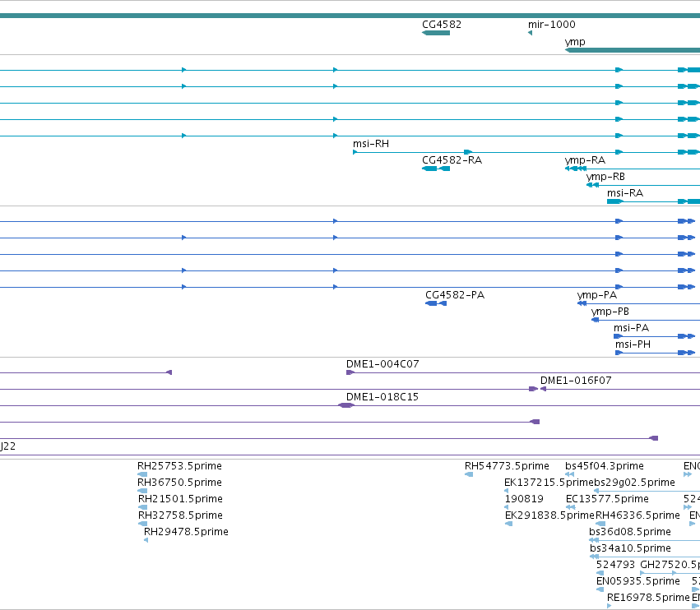Click the CG4582-PA protein glyph
The width and height of the screenshot is (700, 610).
(436, 303)
